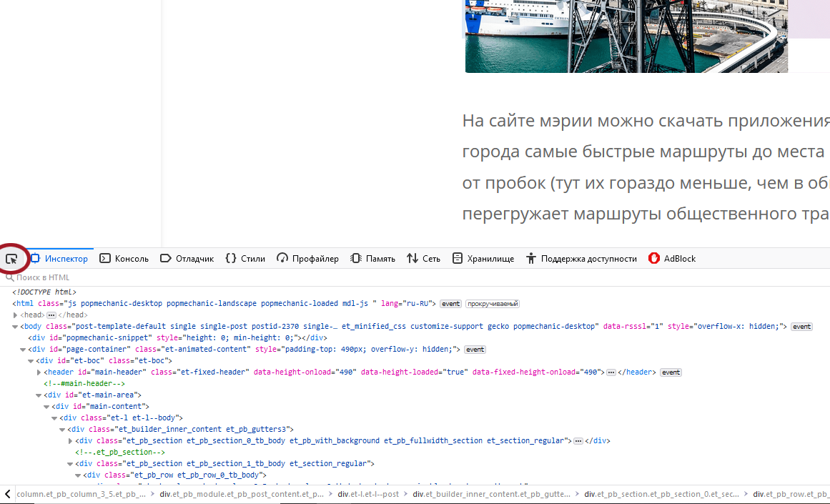Open the AdBlock devtools panel
830x504 pixels.
(671, 259)
